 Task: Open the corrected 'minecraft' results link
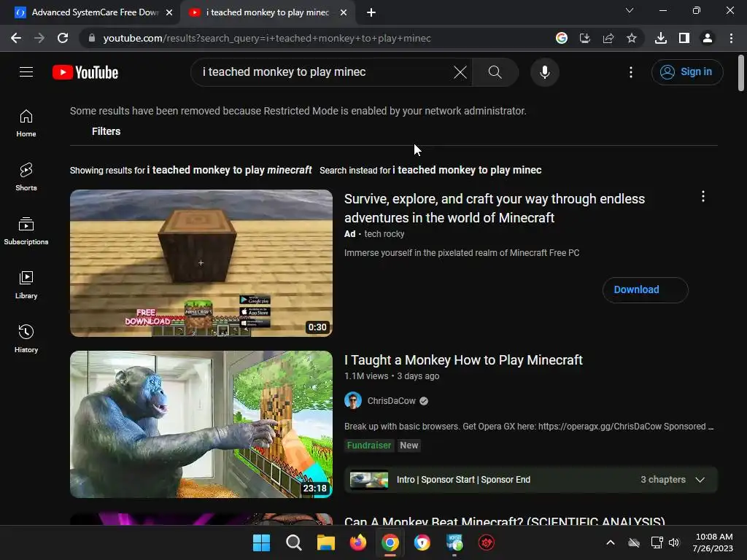tap(229, 170)
